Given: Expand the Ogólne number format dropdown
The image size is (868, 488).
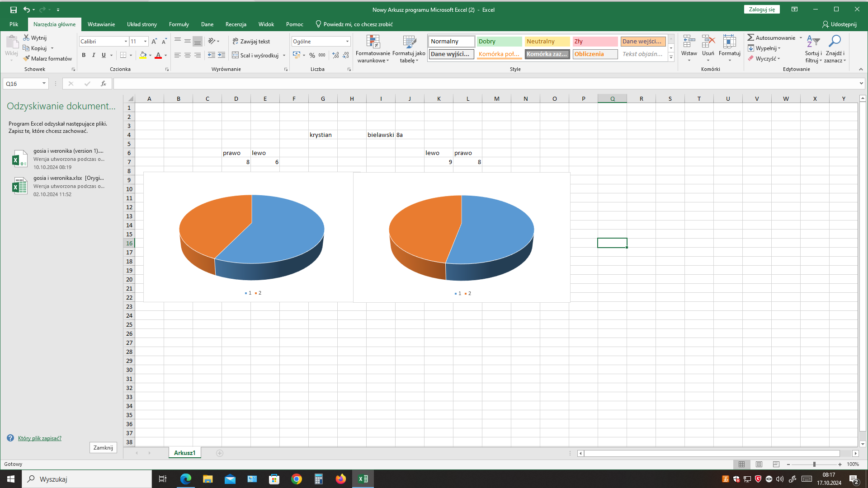Looking at the screenshot, I should click(x=347, y=41).
